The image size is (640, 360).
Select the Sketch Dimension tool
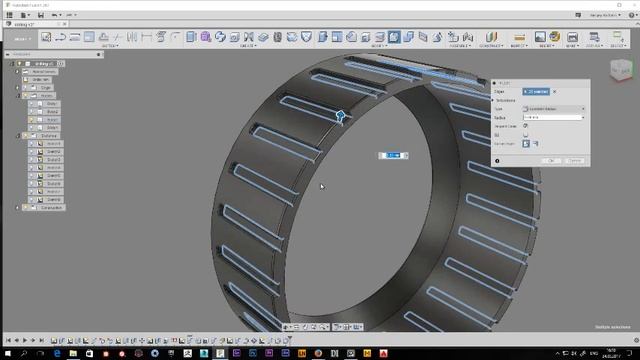tap(146, 37)
